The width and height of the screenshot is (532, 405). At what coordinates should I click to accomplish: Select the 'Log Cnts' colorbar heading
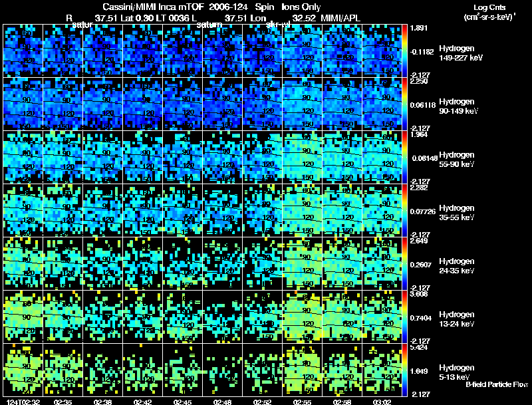(x=489, y=7)
